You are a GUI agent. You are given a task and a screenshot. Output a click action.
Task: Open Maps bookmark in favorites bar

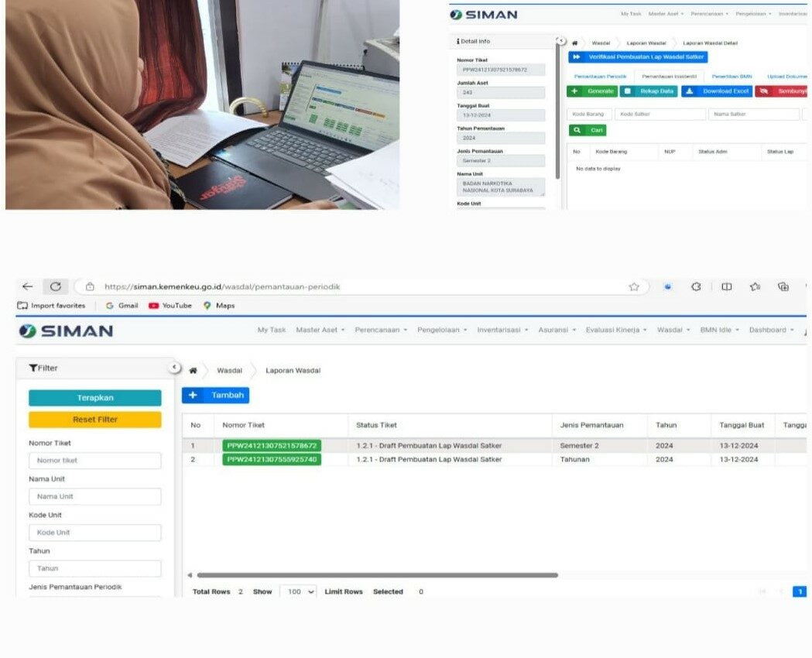tap(219, 306)
